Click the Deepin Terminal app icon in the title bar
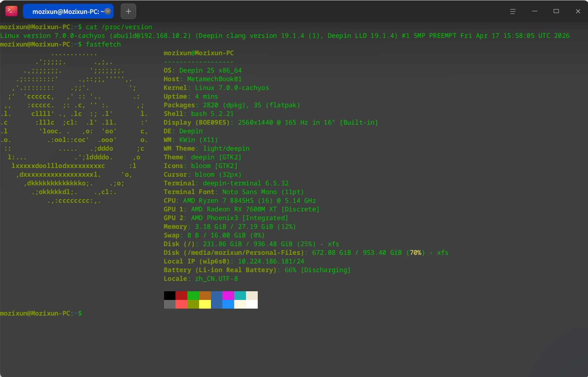588x377 pixels. point(11,11)
